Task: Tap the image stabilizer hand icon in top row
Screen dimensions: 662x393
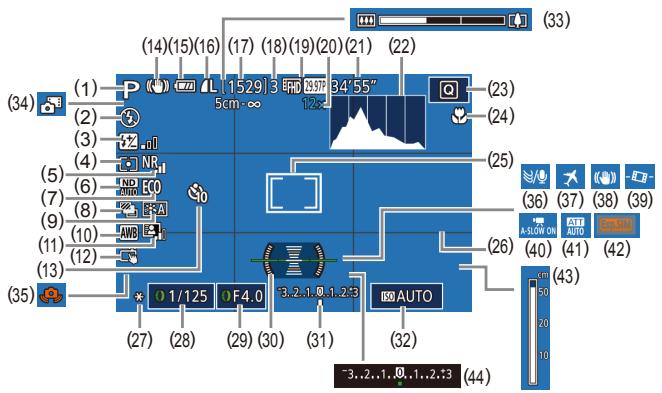Action: (x=157, y=86)
